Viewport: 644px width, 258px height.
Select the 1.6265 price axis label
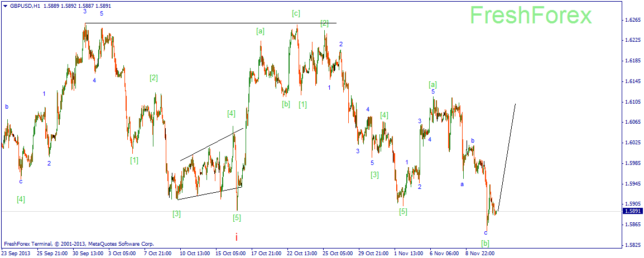pyautogui.click(x=632, y=20)
